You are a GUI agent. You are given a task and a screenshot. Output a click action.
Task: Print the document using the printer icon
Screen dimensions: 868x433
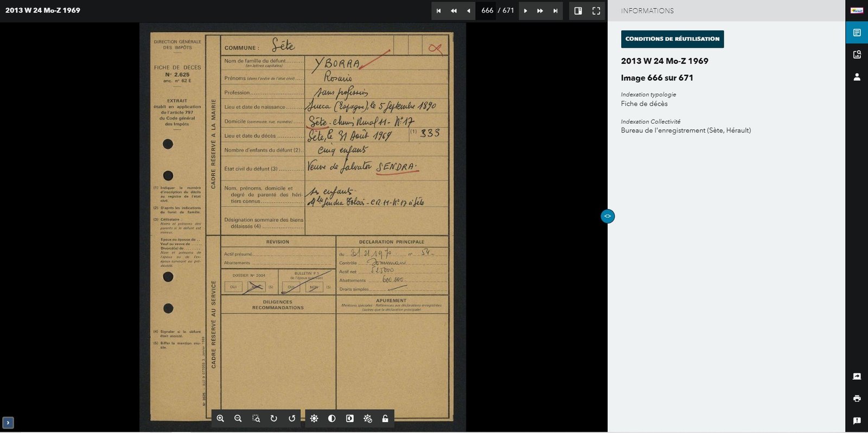tap(857, 398)
